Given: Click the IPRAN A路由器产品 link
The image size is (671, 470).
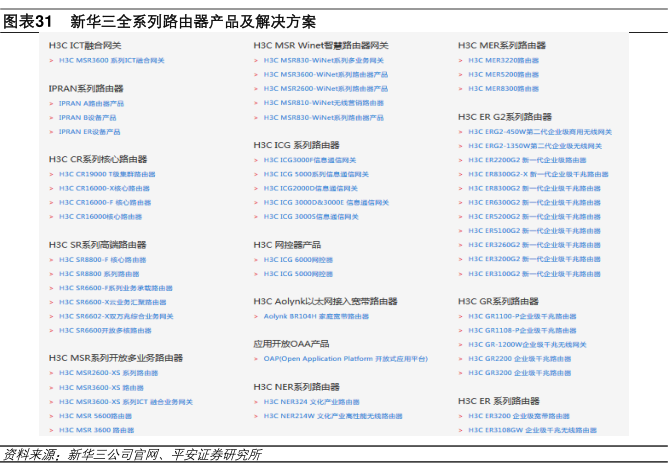Looking at the screenshot, I should [91, 103].
